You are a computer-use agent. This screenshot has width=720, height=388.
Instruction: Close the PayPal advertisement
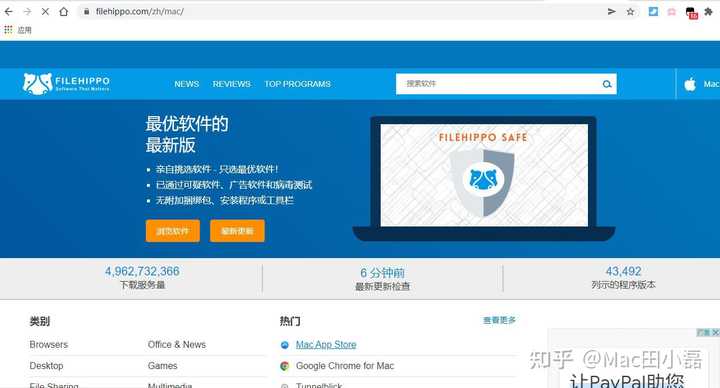[x=715, y=332]
